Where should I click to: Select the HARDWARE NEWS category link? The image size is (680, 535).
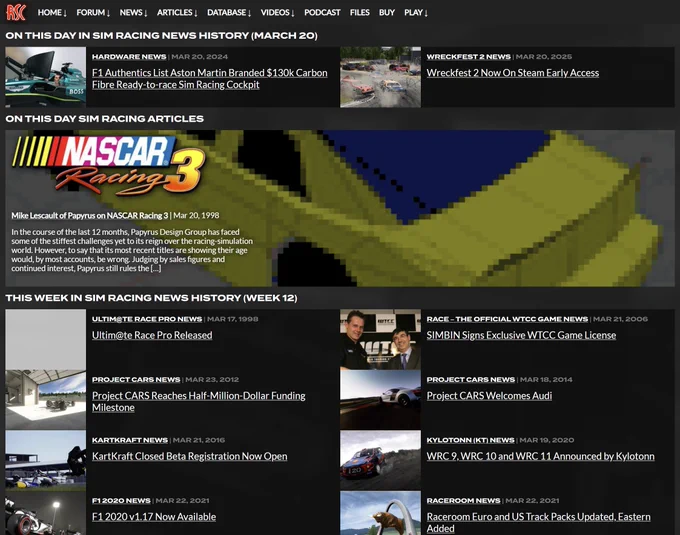129,57
